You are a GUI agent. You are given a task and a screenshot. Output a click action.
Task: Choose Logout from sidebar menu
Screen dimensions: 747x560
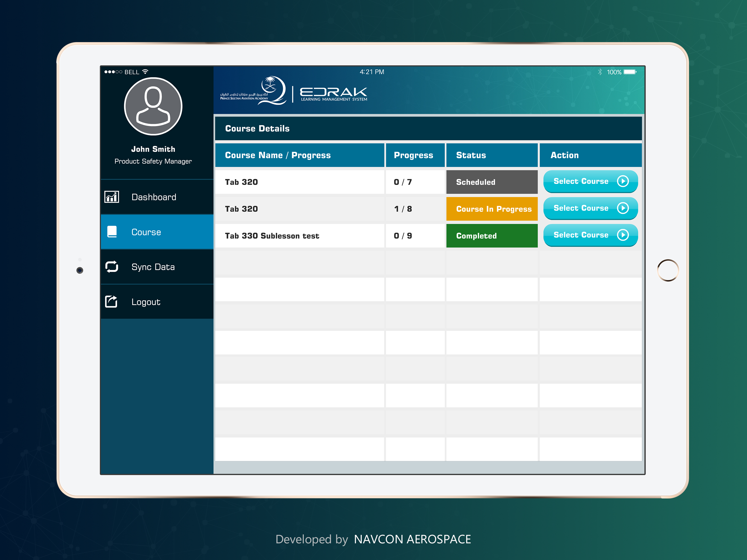[146, 302]
